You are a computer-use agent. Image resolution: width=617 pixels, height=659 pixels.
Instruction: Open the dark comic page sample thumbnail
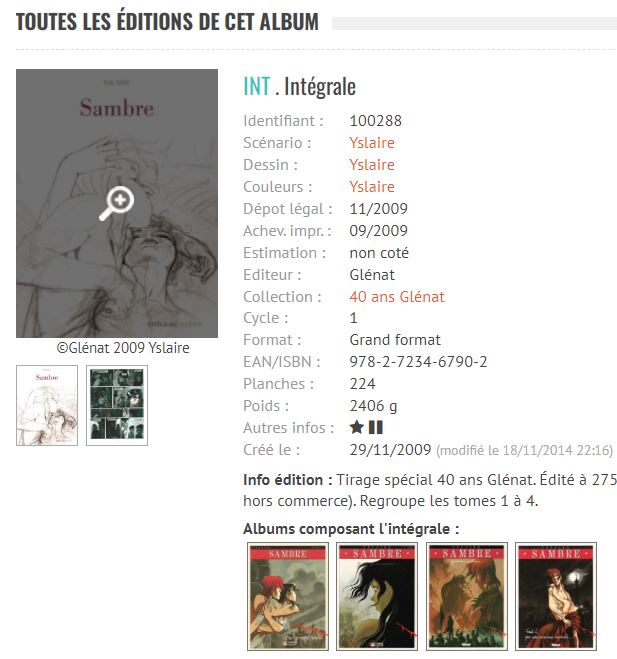(117, 405)
